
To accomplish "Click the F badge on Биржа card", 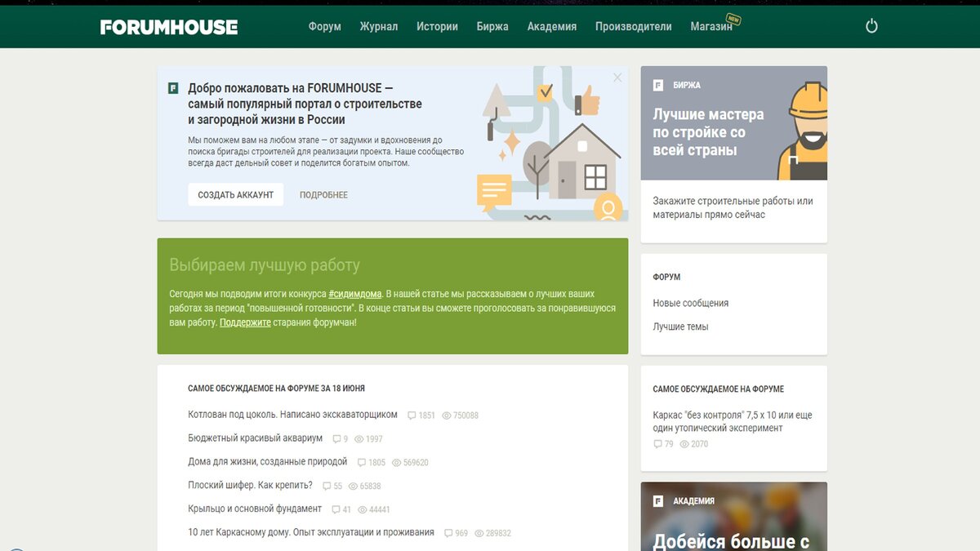I will coord(658,85).
